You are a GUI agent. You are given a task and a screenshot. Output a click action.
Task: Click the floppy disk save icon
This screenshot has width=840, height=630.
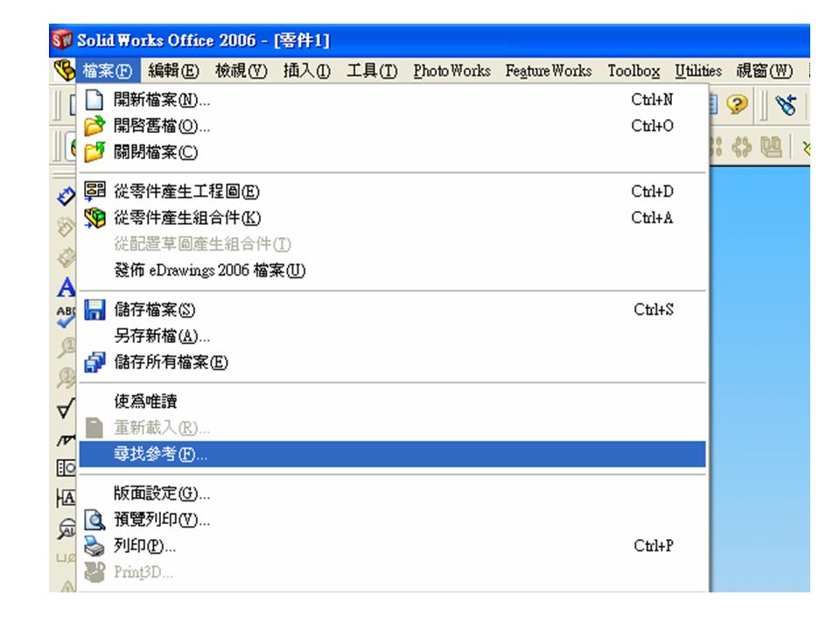94,309
